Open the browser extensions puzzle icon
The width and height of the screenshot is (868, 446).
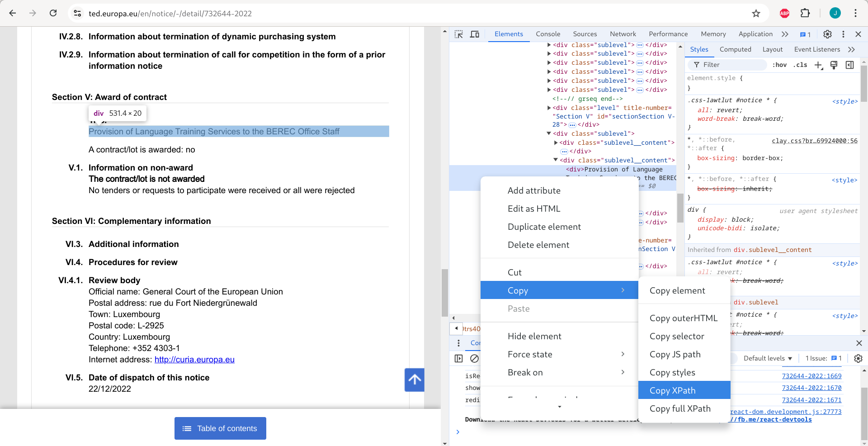pyautogui.click(x=806, y=13)
